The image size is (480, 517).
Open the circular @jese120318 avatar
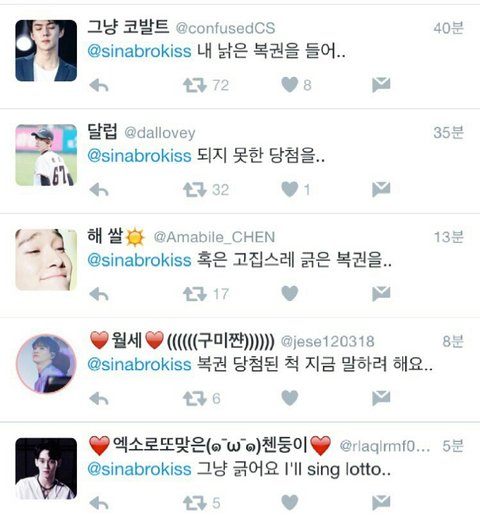pyautogui.click(x=46, y=364)
